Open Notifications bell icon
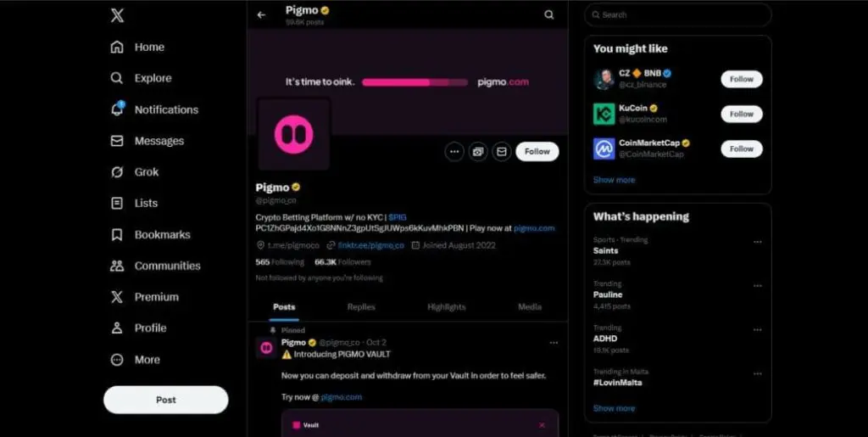 117,109
